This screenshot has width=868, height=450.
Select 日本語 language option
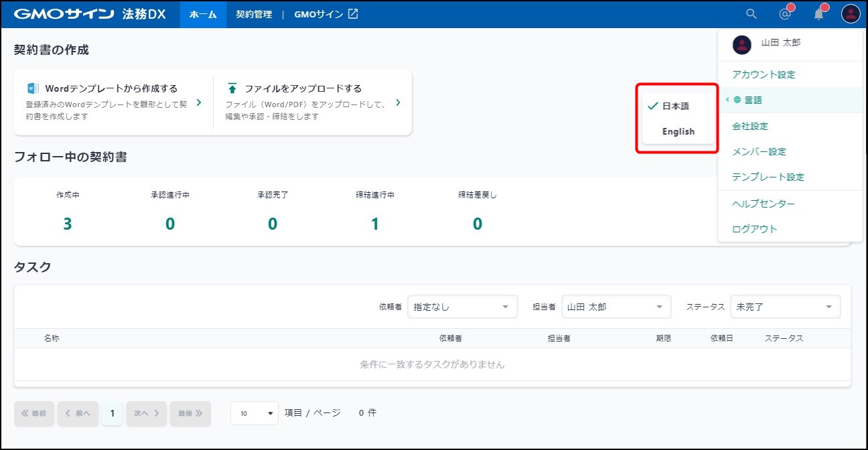675,106
